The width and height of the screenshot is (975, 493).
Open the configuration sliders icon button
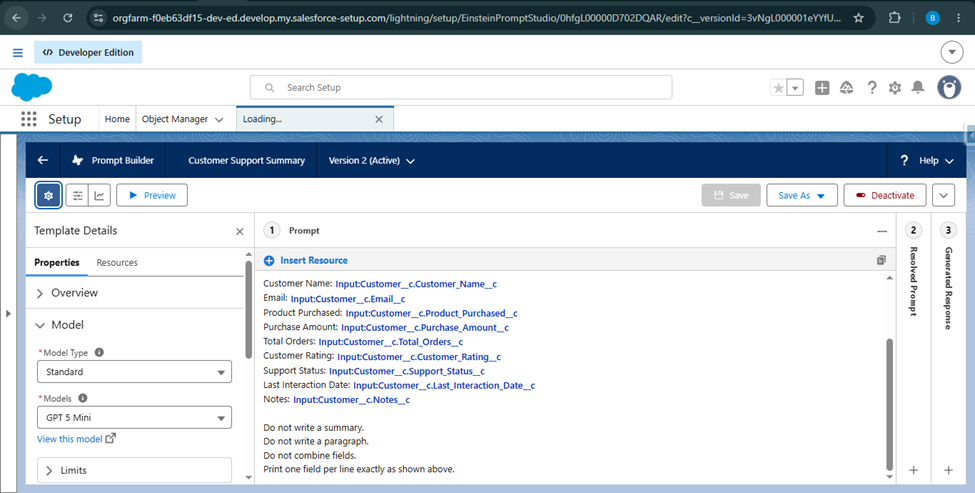tap(78, 195)
